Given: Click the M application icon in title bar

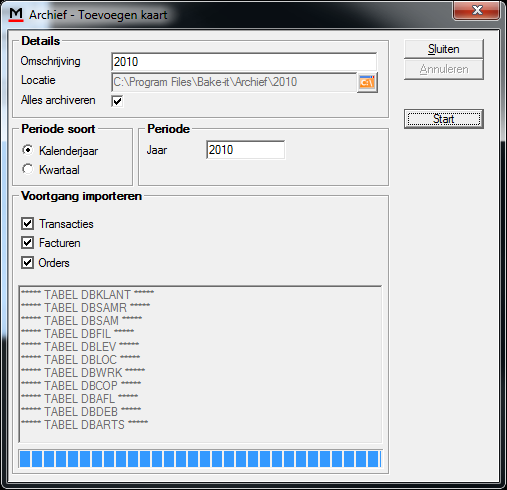Looking at the screenshot, I should pyautogui.click(x=16, y=15).
